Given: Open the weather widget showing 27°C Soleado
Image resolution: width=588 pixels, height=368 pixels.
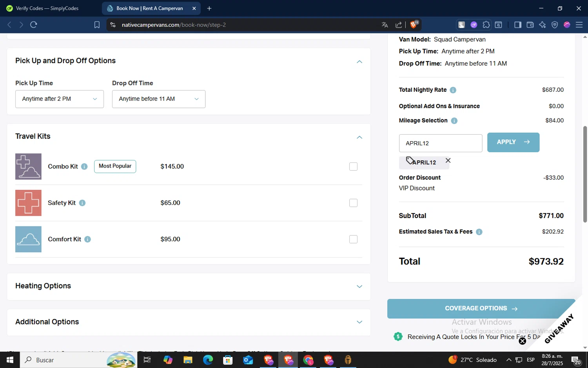Looking at the screenshot, I should point(472,360).
